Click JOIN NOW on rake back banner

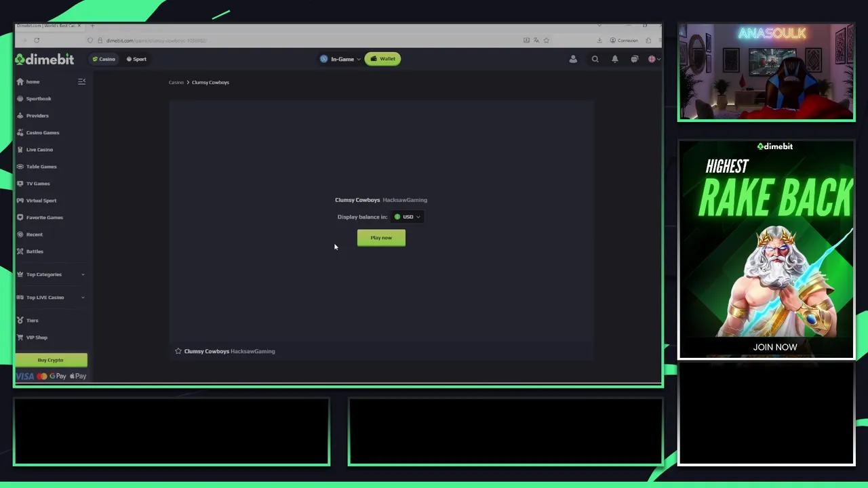775,347
